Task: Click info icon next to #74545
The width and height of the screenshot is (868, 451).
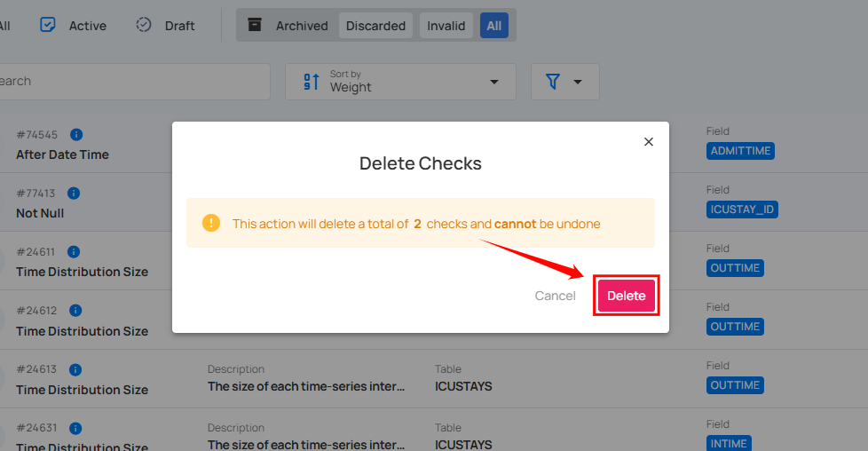Action: tap(76, 135)
